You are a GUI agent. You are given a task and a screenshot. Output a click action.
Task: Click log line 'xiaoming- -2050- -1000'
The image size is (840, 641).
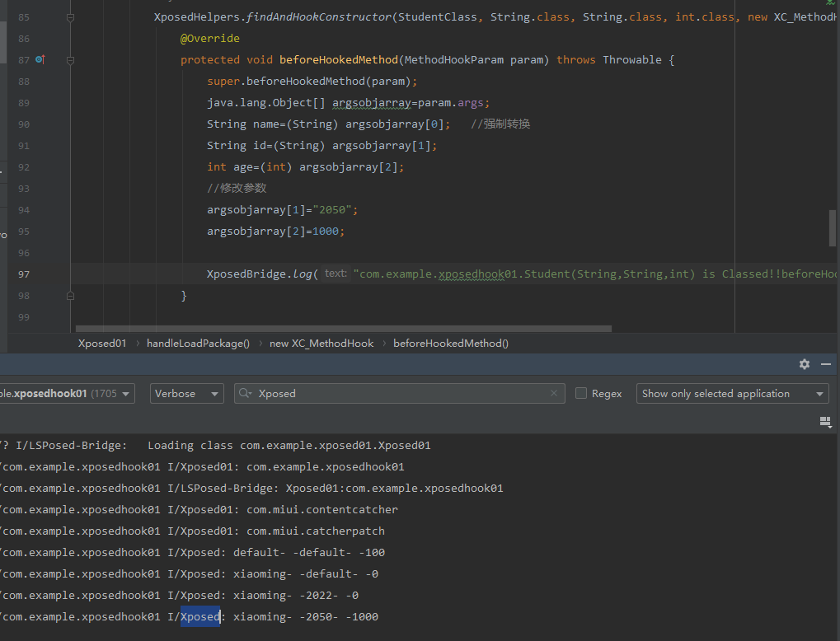click(305, 617)
